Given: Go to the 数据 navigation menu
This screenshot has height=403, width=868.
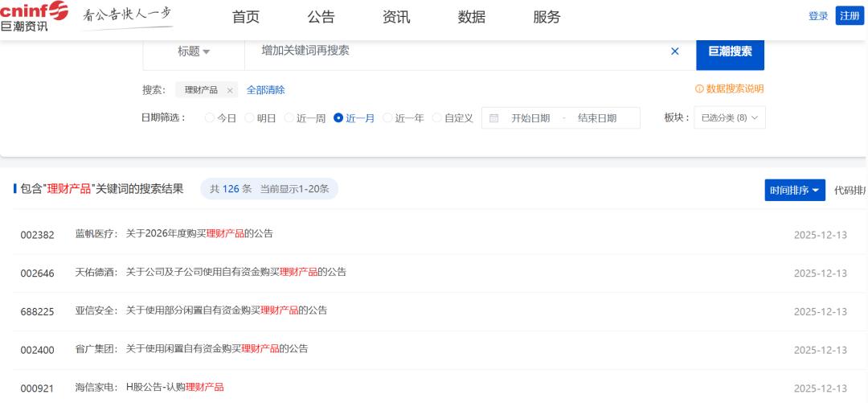Looking at the screenshot, I should 471,17.
